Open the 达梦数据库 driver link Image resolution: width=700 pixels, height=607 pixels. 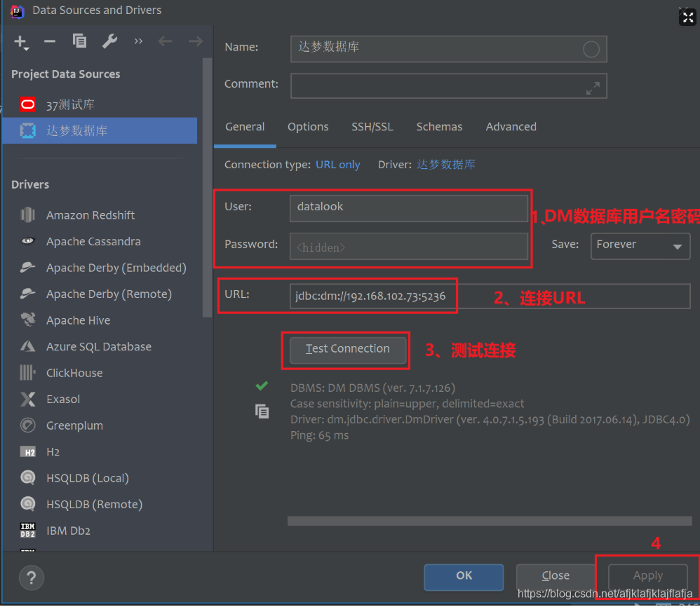click(x=445, y=165)
